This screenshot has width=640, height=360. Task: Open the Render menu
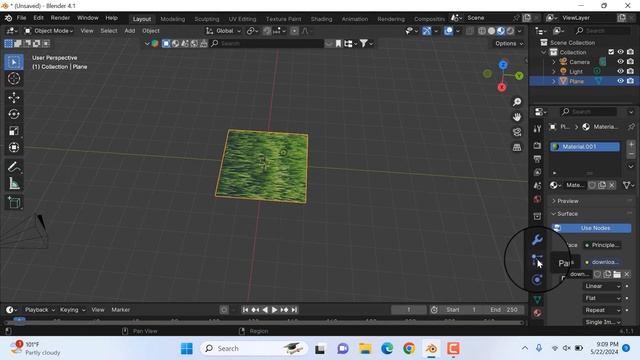click(60, 18)
